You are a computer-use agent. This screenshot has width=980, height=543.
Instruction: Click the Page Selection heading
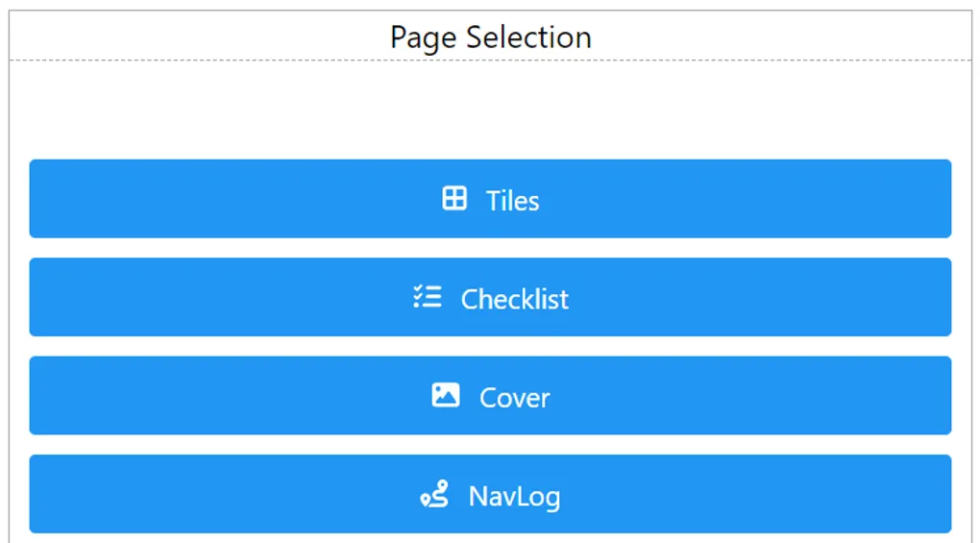click(490, 37)
